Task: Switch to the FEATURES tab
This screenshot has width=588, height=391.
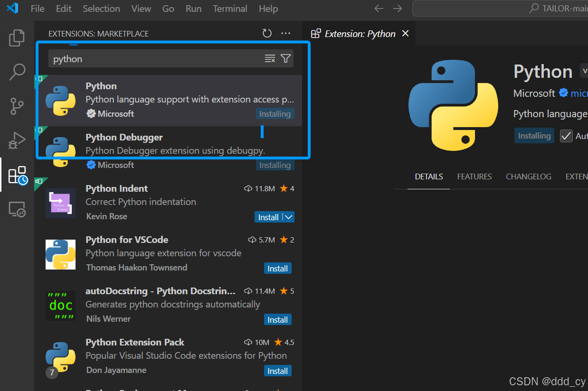Action: (474, 177)
